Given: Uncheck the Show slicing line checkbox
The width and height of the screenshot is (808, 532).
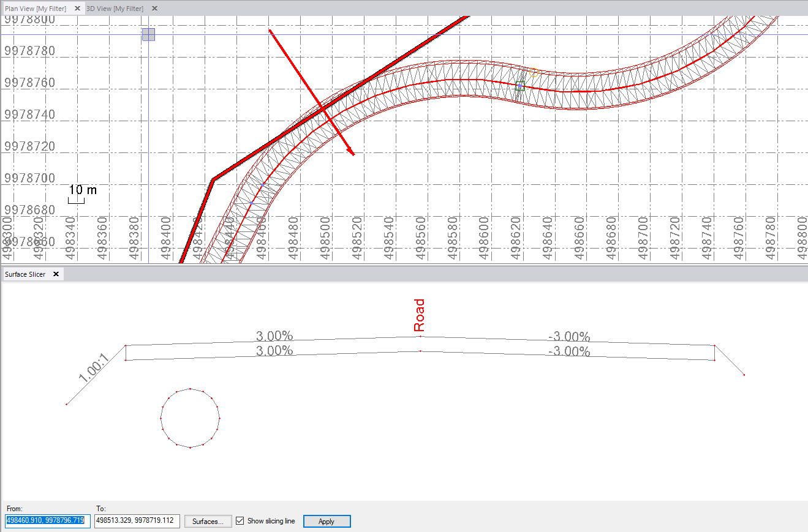Looking at the screenshot, I should pos(240,521).
